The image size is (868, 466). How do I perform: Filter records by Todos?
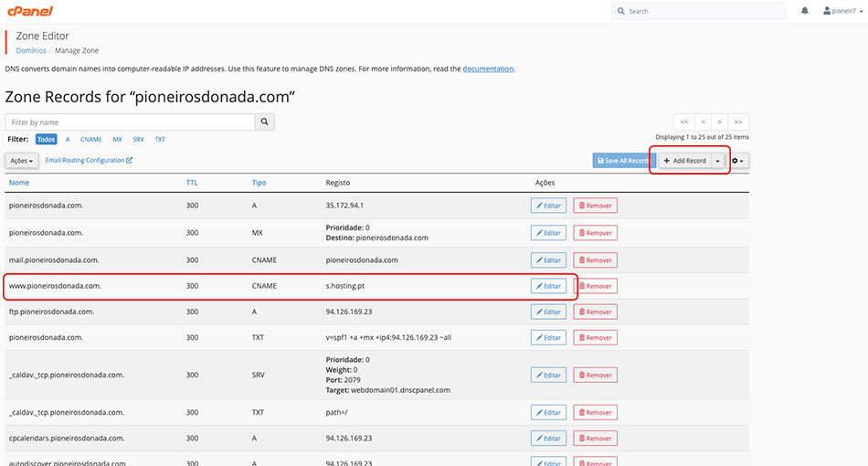(47, 140)
